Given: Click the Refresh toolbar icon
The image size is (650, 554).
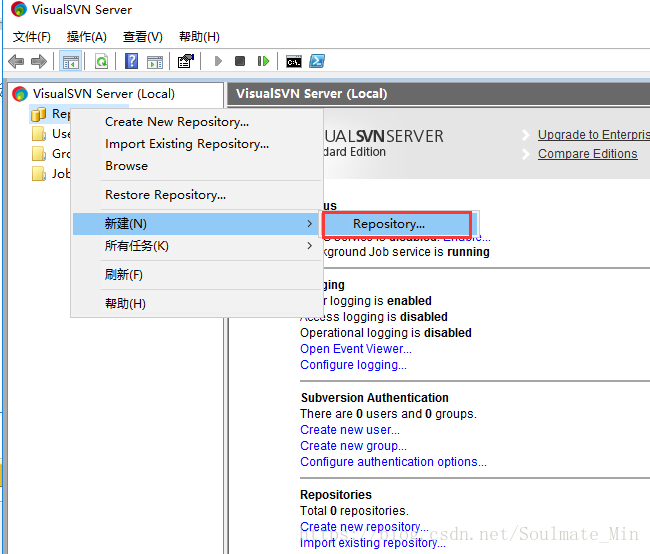Looking at the screenshot, I should [102, 61].
